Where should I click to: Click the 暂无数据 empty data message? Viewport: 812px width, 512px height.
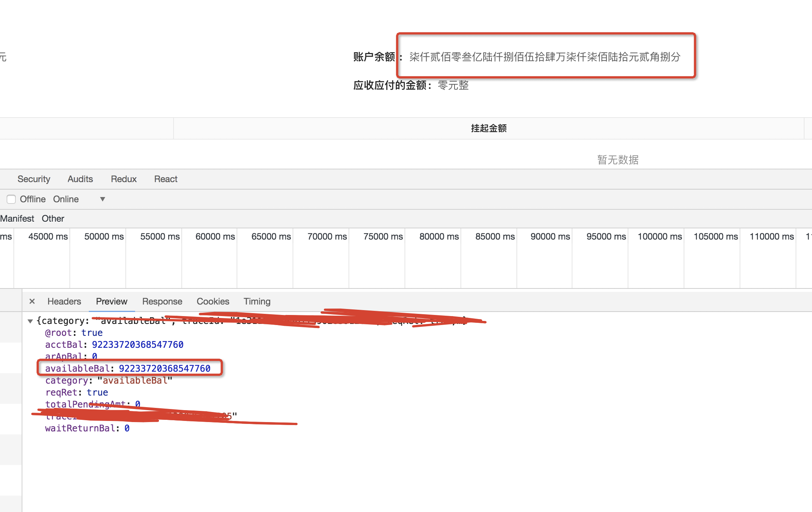click(617, 160)
